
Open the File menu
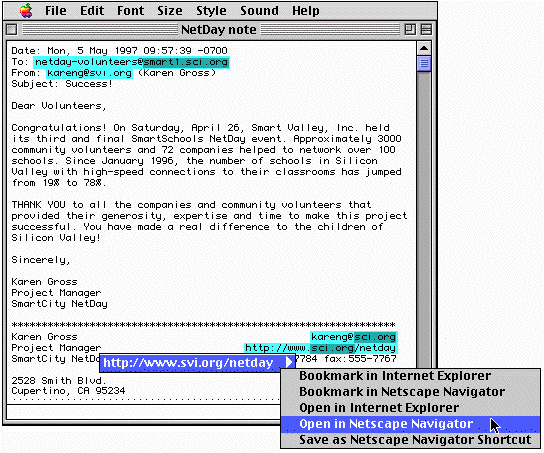click(x=56, y=11)
